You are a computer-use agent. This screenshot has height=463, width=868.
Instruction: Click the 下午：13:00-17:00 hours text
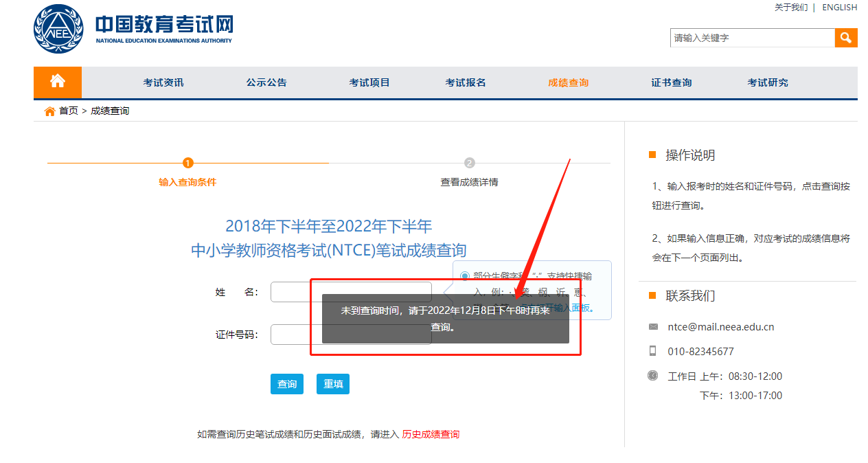741,396
